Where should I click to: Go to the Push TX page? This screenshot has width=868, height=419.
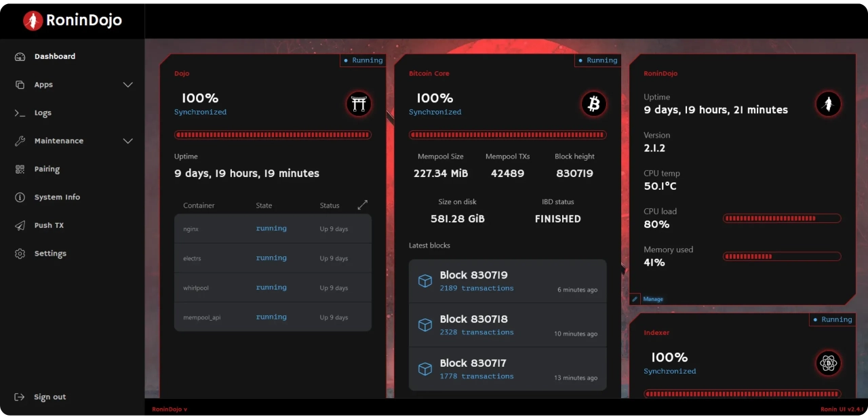(49, 225)
